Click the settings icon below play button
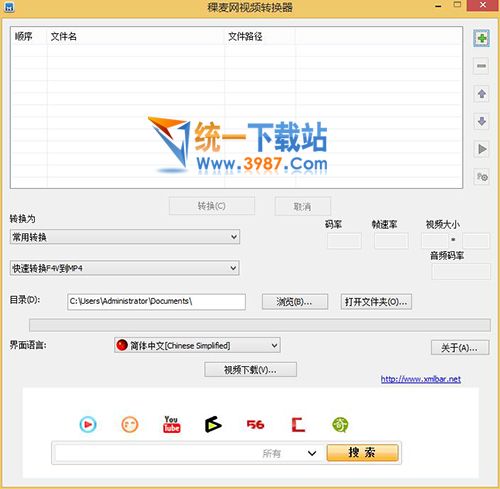Viewport: 500px width, 489px height. tap(481, 177)
